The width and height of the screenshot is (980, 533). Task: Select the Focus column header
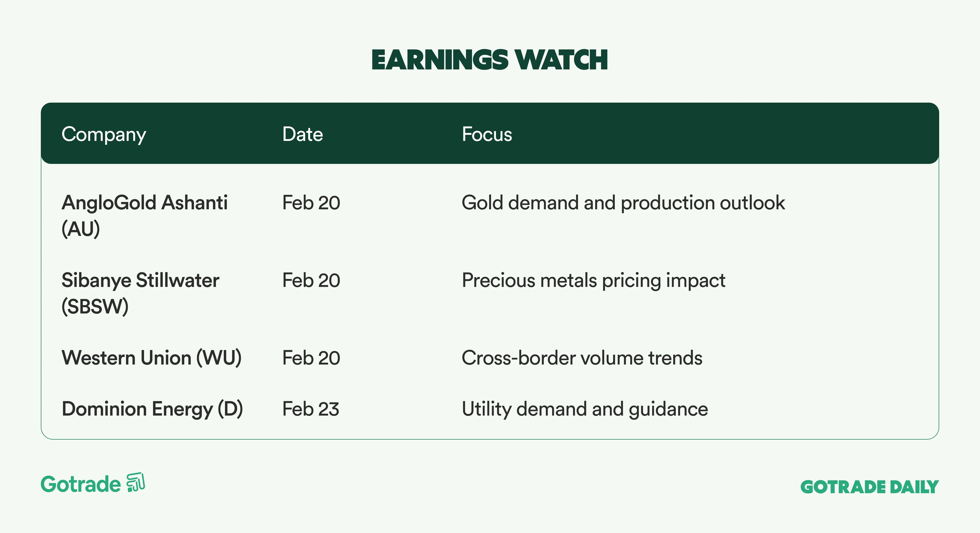(x=487, y=134)
